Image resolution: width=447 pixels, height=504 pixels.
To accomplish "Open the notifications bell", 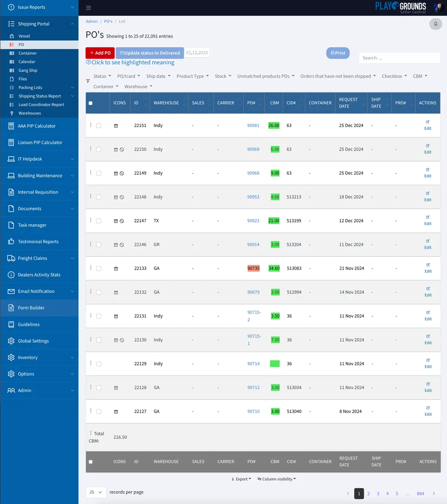I will [436, 24].
